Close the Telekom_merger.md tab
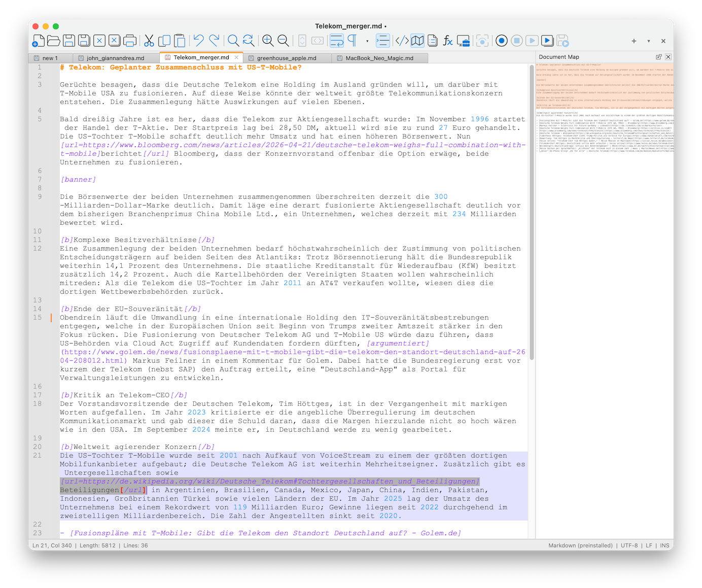 (236, 57)
